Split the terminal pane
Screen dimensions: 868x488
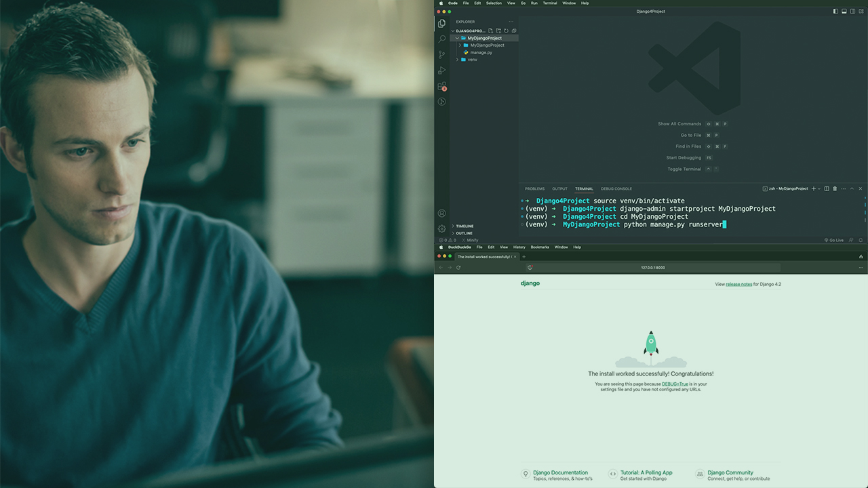coord(827,188)
